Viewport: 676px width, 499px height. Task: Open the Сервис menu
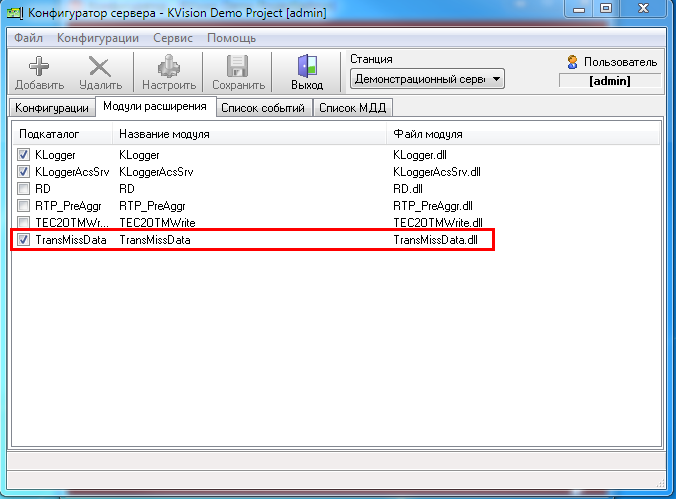(173, 38)
